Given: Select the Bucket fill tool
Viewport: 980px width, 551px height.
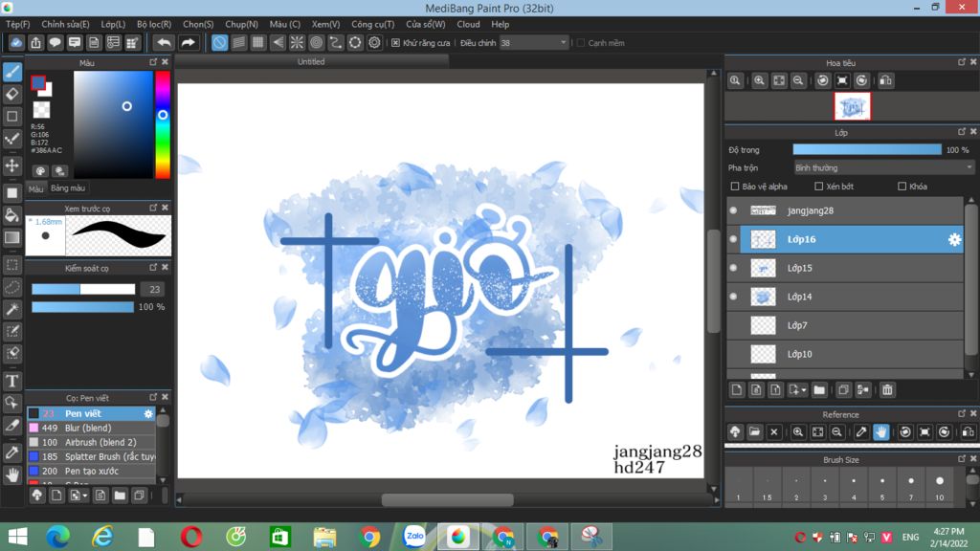Looking at the screenshot, I should (x=11, y=215).
